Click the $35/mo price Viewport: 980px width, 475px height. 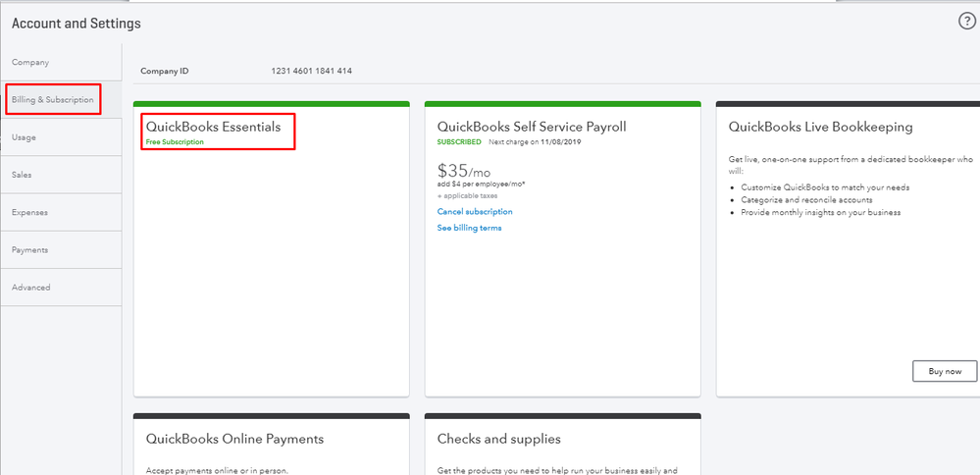pos(466,171)
